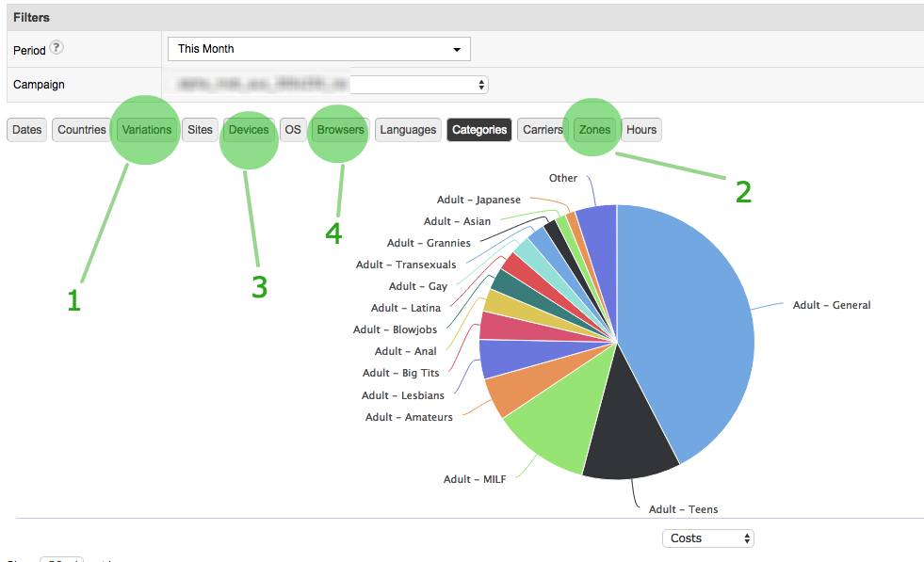Viewport: 924px width, 562px height.
Task: Select the Devices tab
Action: click(x=249, y=130)
